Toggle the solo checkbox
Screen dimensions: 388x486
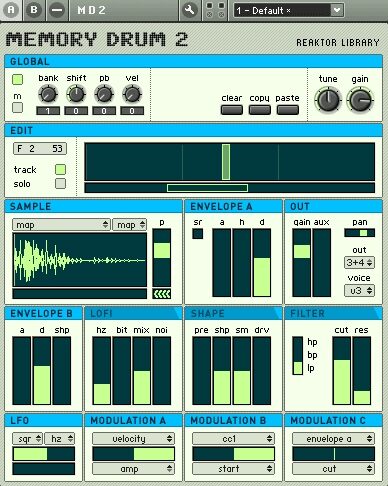click(60, 183)
